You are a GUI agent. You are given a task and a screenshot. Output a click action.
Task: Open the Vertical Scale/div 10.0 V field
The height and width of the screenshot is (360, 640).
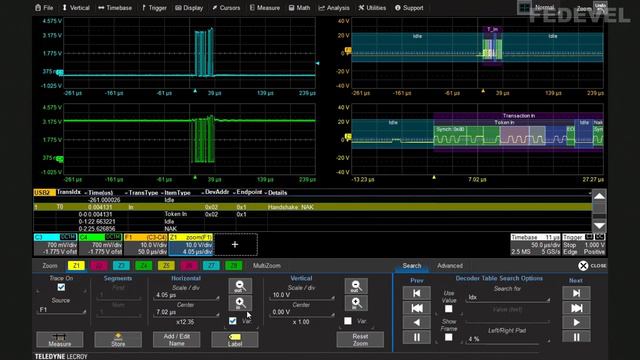[301, 295]
